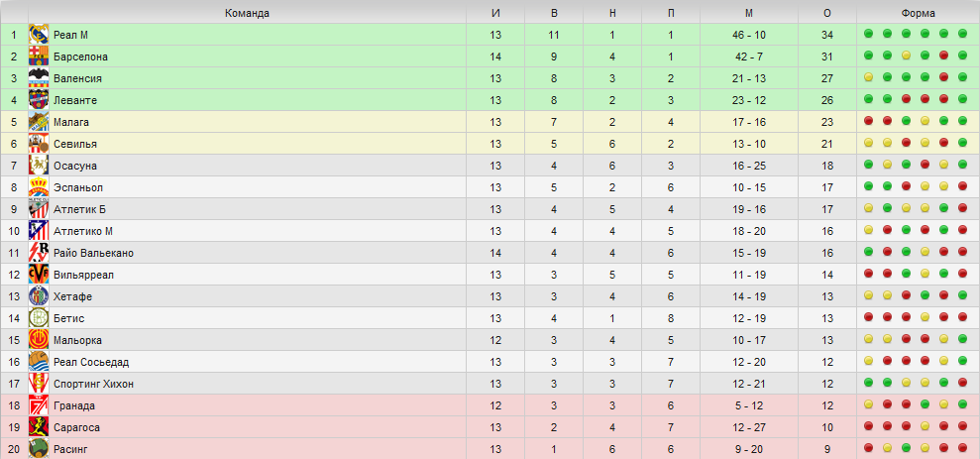Select the Райо Вальекано team name
Viewport: 980px width, 459px height.
[x=93, y=253]
